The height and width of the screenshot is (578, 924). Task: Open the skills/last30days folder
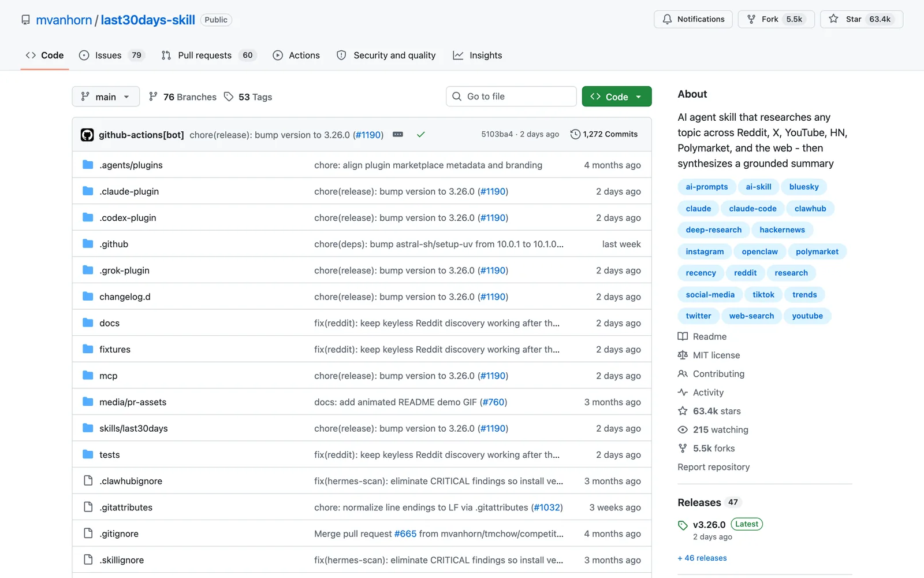[133, 428]
